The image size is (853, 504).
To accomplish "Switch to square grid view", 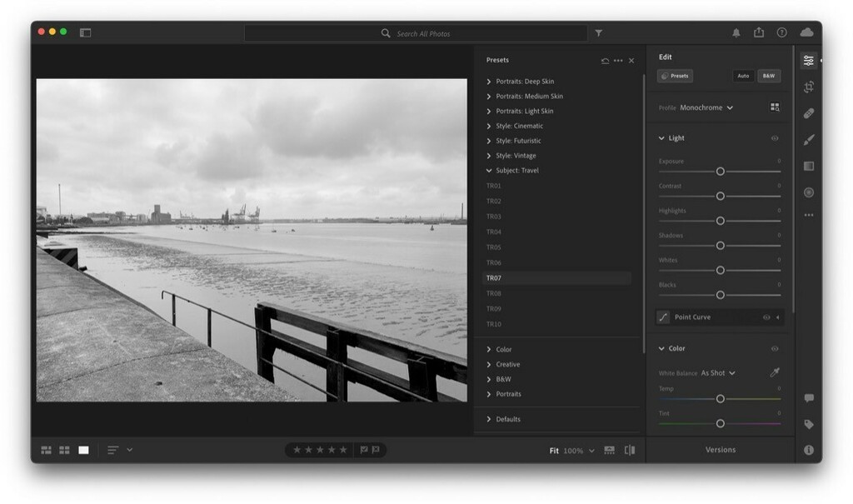I will 64,450.
